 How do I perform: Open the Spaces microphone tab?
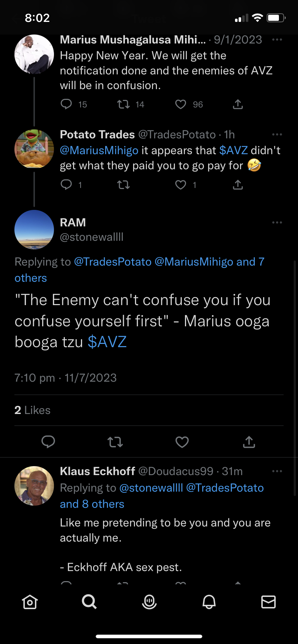pos(149,602)
